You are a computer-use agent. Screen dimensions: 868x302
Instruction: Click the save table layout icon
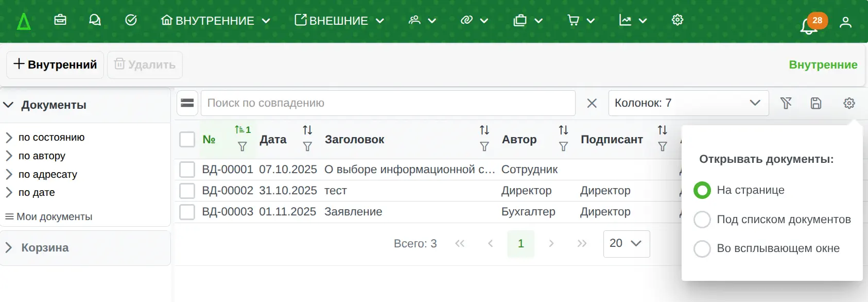(816, 103)
